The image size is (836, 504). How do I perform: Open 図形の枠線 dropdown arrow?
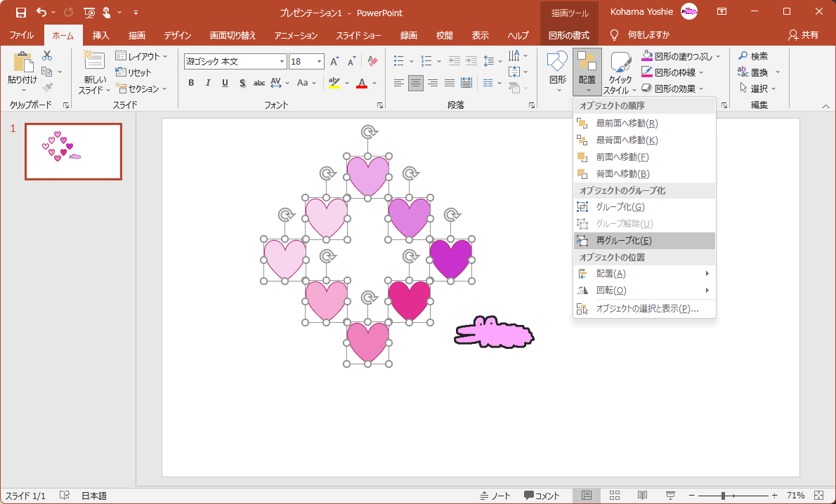(700, 72)
